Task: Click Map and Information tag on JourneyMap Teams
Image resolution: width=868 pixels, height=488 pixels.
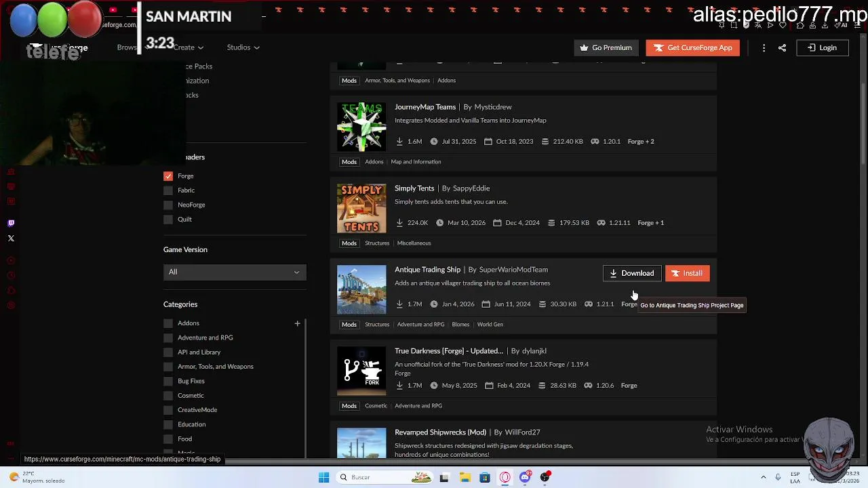Action: pyautogui.click(x=416, y=161)
